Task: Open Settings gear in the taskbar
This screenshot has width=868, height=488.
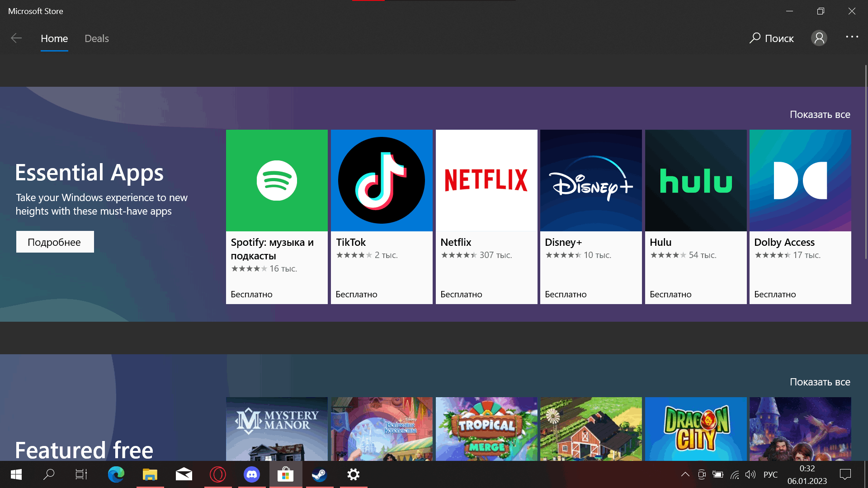Action: pos(354,474)
